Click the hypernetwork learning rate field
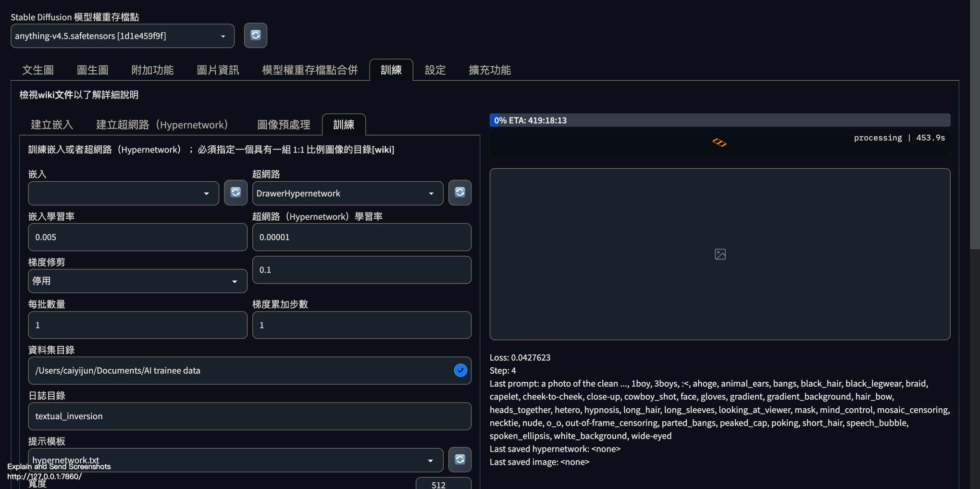 coord(361,237)
